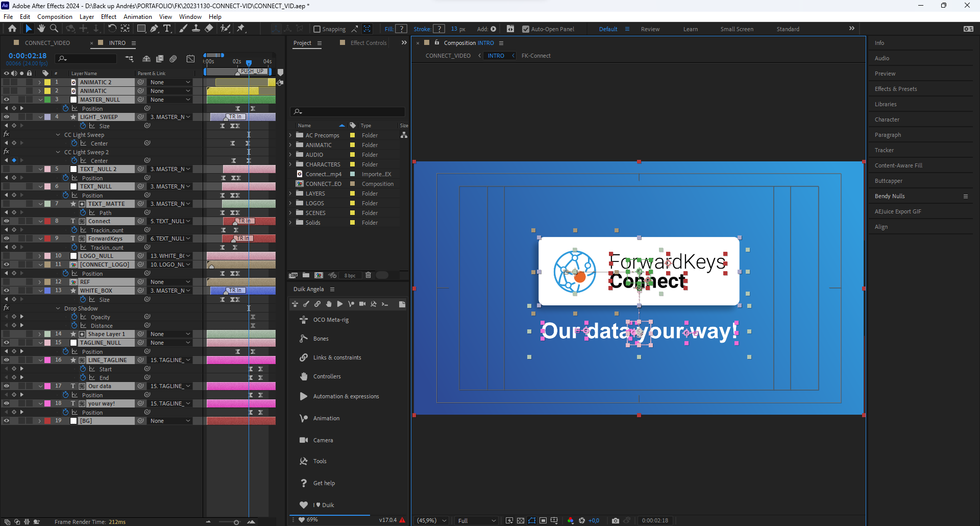Click the ANIMATIC layer yellow label swatch
980x526 pixels.
point(47,91)
